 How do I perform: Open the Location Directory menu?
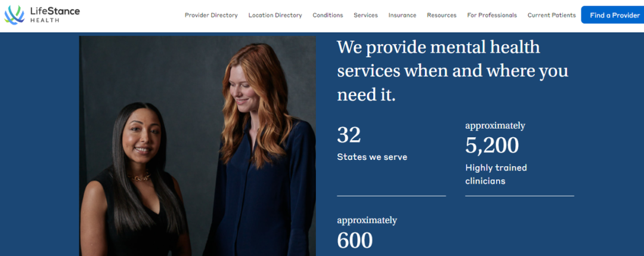point(275,15)
